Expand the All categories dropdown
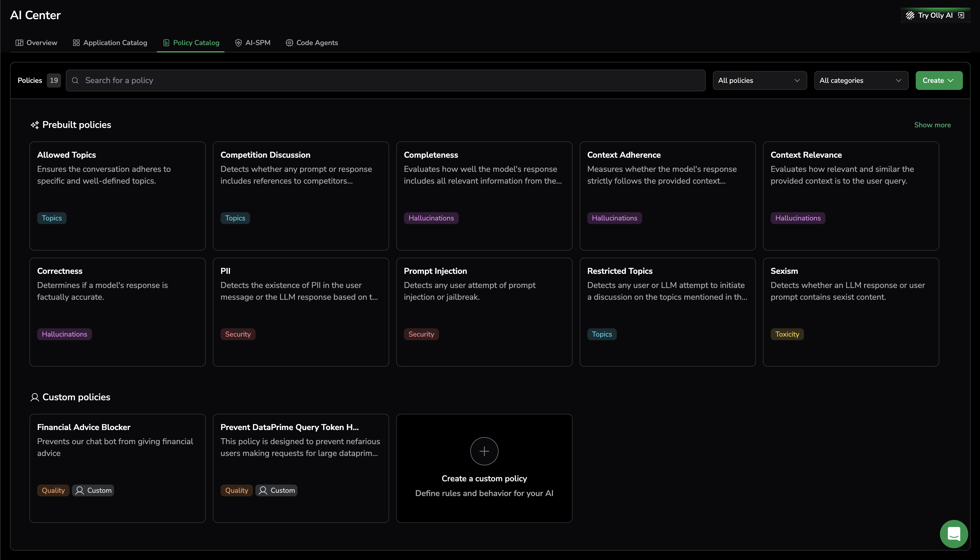 coord(861,80)
